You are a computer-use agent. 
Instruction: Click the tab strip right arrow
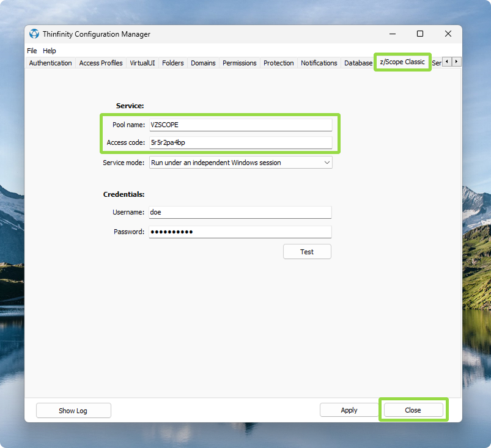(457, 61)
